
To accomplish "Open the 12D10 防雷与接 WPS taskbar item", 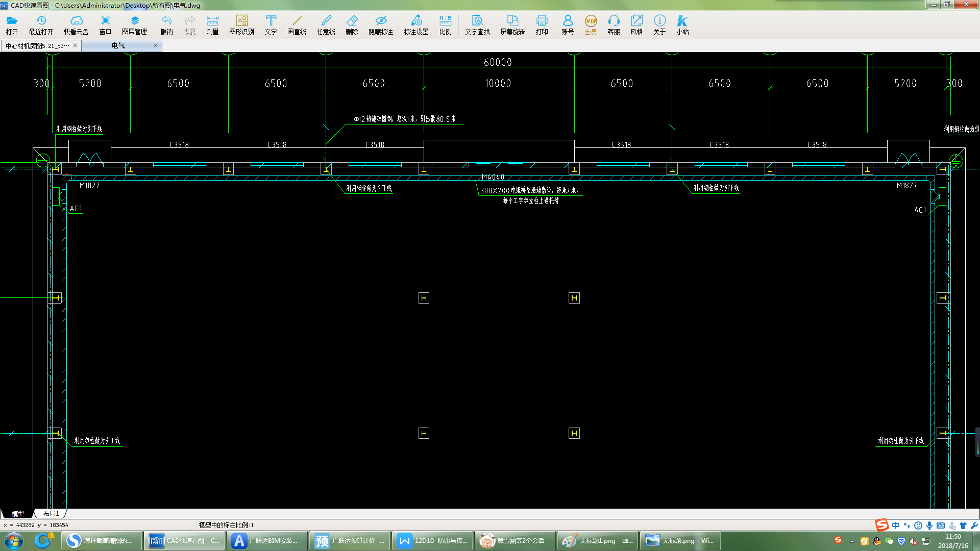I will point(432,541).
